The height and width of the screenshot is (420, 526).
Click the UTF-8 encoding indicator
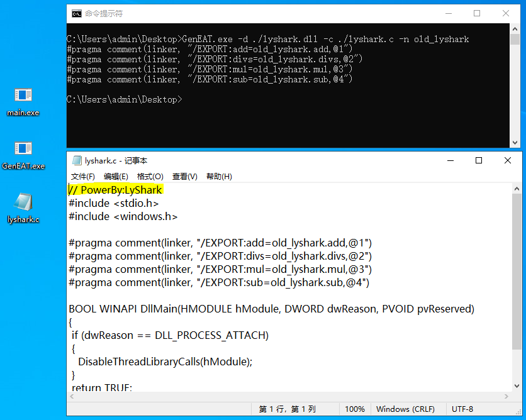coord(463,409)
